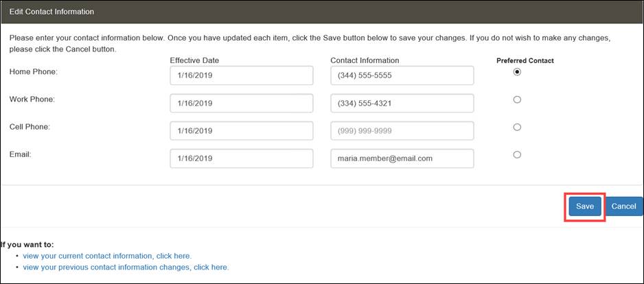Click the Work Phone: label
The height and width of the screenshot is (284, 644).
pyautogui.click(x=32, y=99)
